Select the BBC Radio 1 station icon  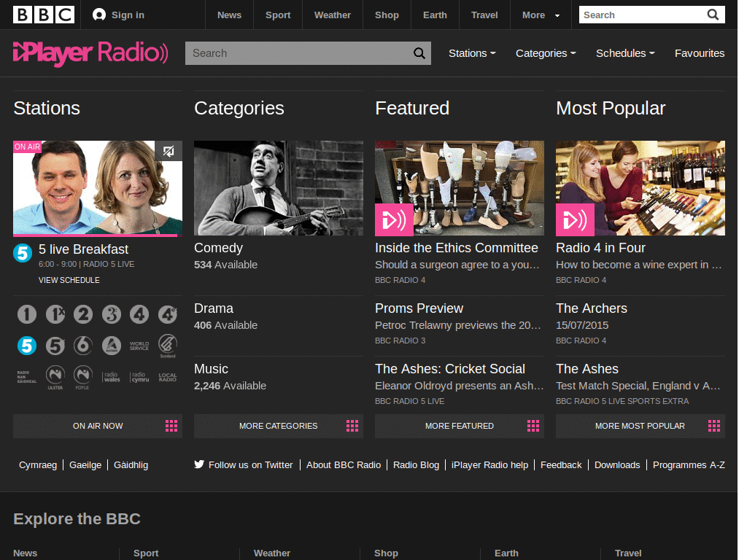[x=27, y=314]
